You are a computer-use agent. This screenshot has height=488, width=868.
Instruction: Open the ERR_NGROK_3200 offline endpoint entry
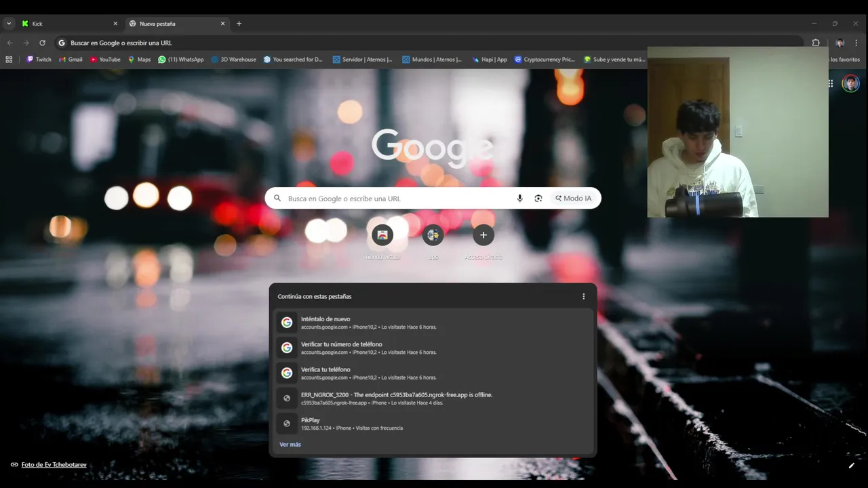pyautogui.click(x=434, y=399)
